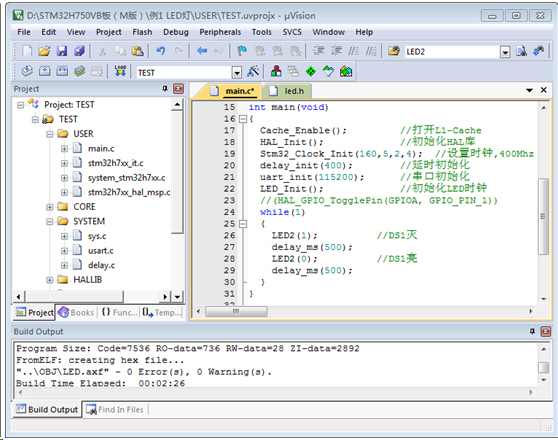
Task: Open the TEST target selection dropdown
Action: tap(237, 73)
